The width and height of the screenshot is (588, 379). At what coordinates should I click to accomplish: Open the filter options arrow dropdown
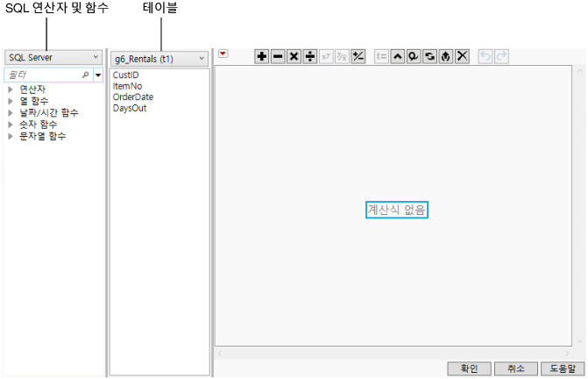coord(98,75)
